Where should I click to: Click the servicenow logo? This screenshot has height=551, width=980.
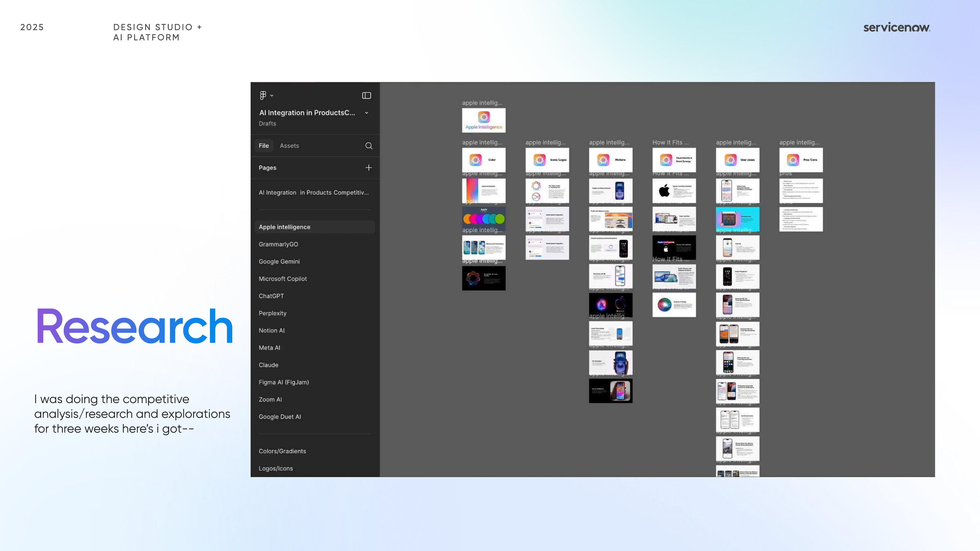[897, 27]
